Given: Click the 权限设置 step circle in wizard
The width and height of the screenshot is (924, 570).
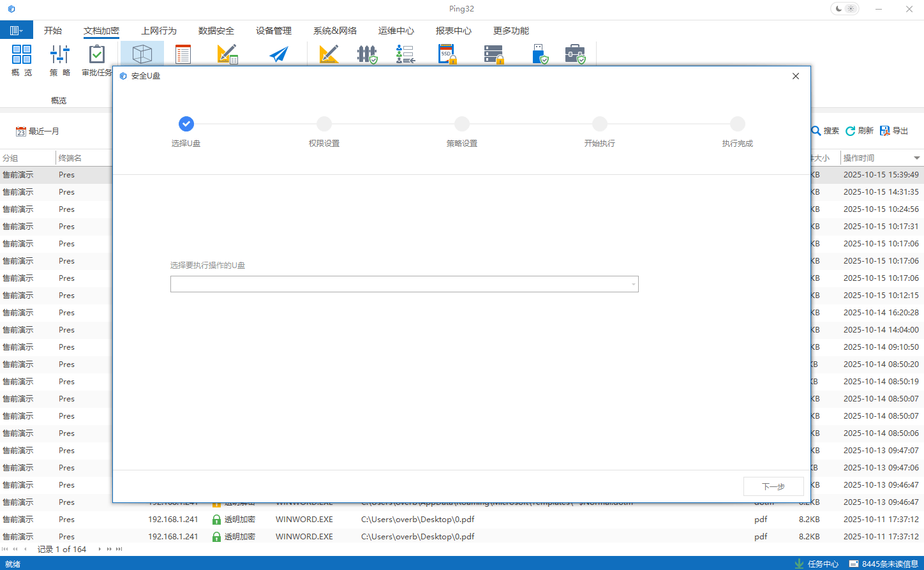Looking at the screenshot, I should tap(324, 124).
